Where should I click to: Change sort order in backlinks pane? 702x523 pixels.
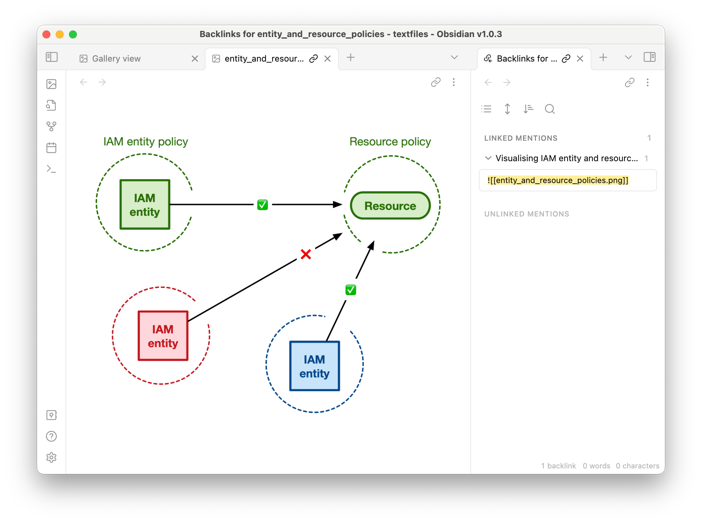click(x=528, y=109)
